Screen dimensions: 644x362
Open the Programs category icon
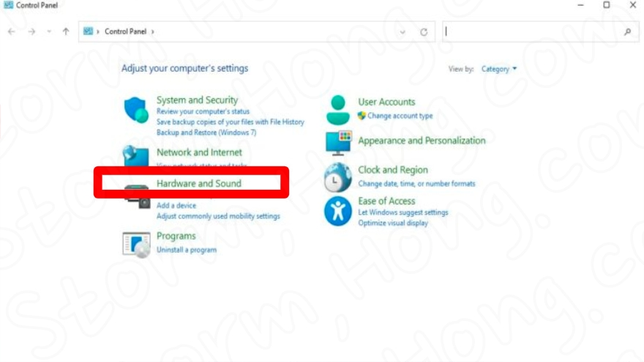(136, 245)
